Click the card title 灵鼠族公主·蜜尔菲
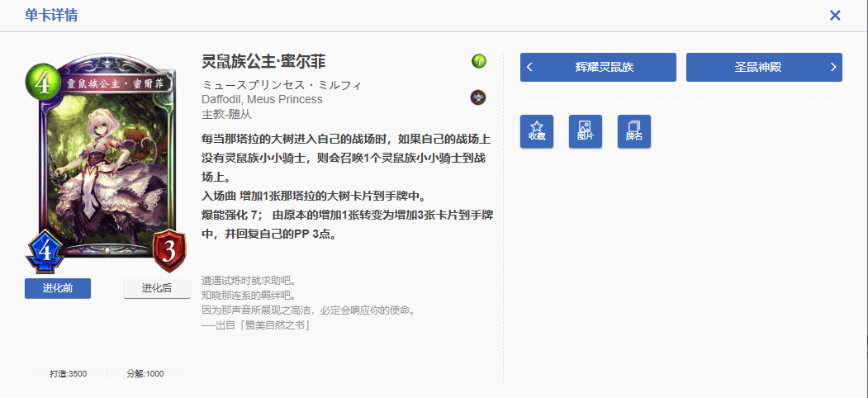Screen dimensions: 868x398 click(263, 61)
